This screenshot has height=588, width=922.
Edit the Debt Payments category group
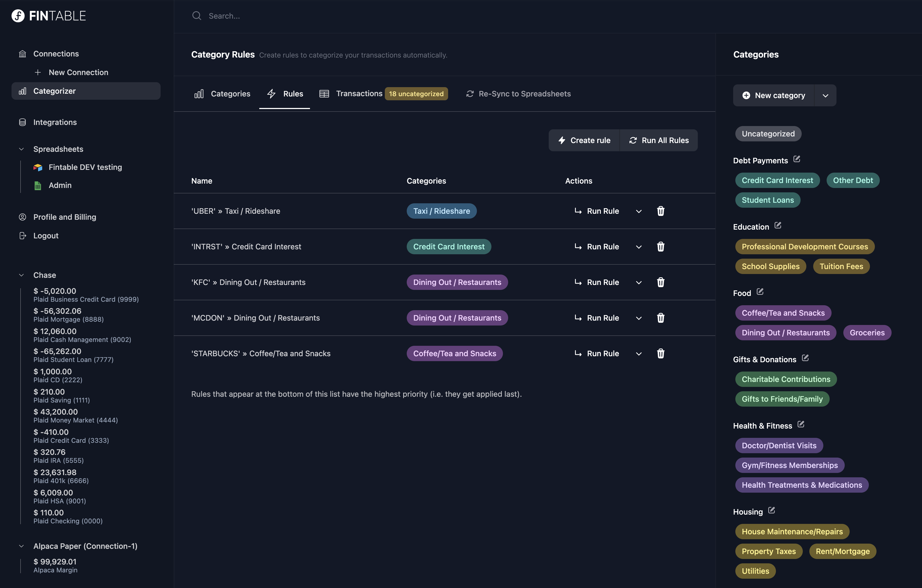click(797, 159)
